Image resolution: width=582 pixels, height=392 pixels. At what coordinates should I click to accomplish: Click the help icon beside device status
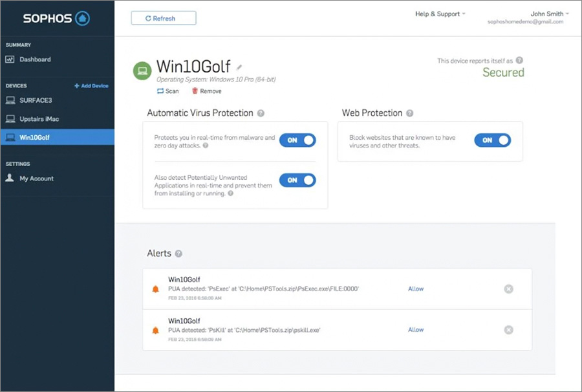520,60
